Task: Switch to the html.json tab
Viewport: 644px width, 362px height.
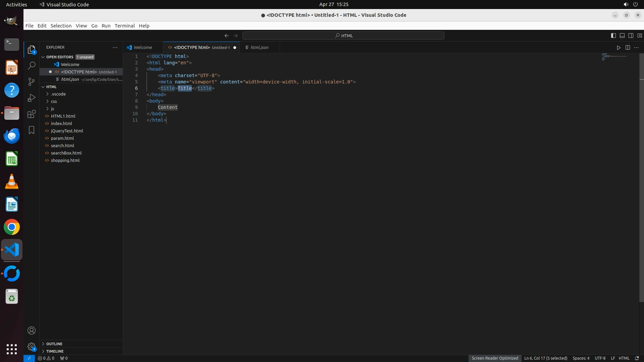Action: pos(259,48)
